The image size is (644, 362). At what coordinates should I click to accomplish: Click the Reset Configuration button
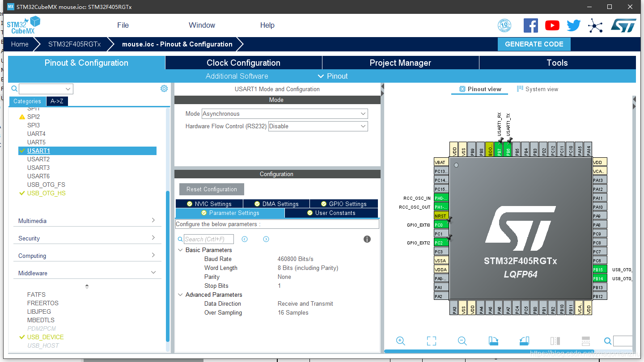(212, 189)
